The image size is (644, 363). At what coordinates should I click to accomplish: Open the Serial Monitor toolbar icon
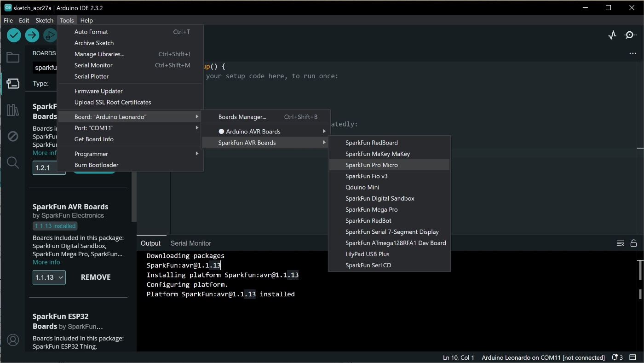tap(630, 35)
